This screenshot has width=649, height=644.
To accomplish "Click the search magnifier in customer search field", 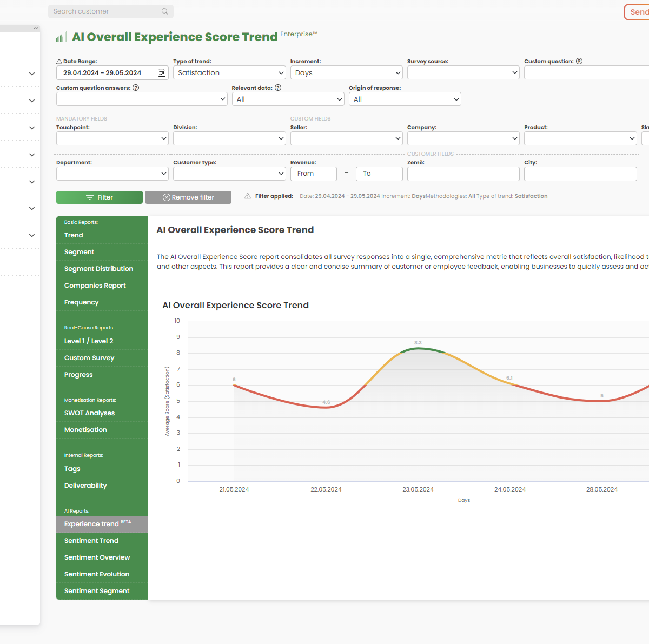I will click(x=164, y=11).
